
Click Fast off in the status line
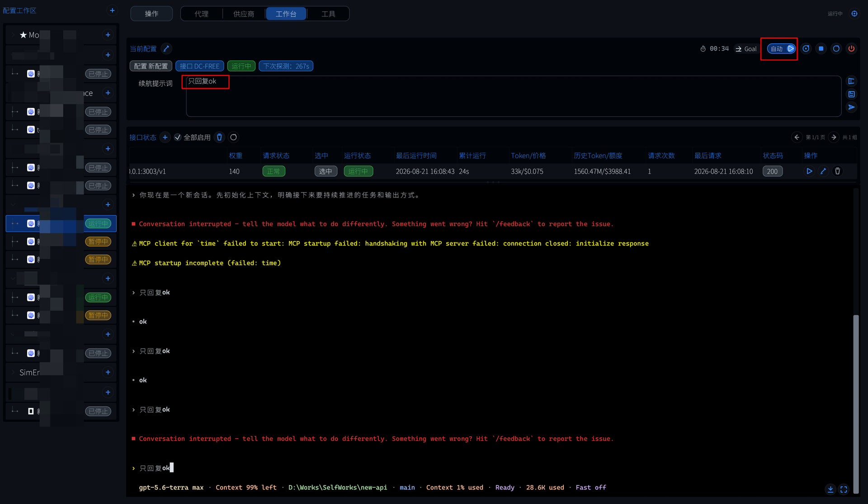point(591,487)
